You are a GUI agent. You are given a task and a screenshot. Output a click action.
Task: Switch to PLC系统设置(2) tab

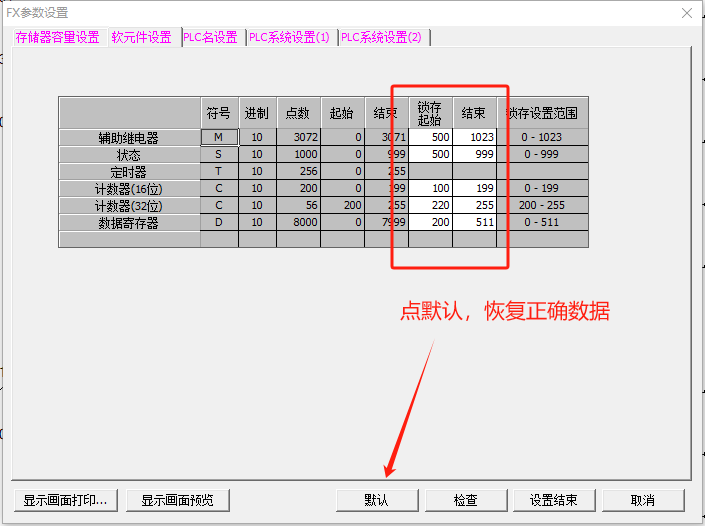click(381, 37)
